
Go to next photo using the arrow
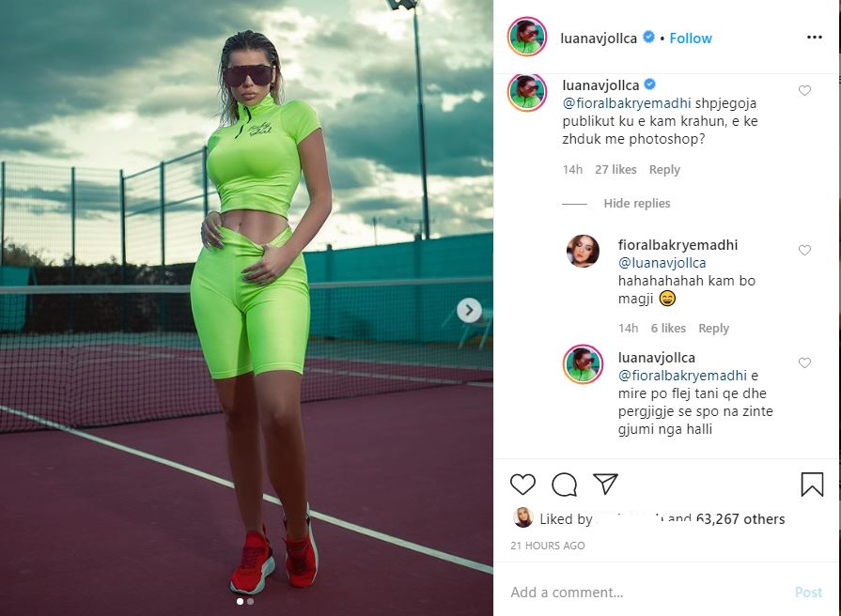click(469, 310)
